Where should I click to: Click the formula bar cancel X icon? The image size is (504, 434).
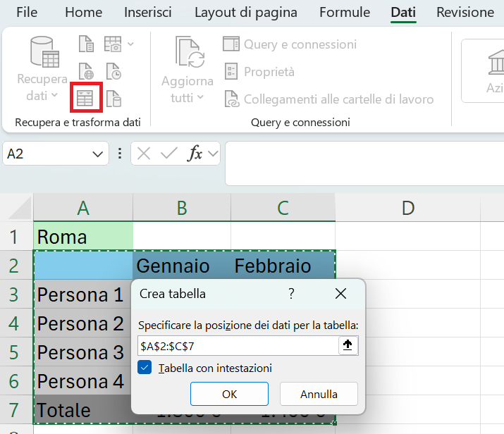click(144, 153)
